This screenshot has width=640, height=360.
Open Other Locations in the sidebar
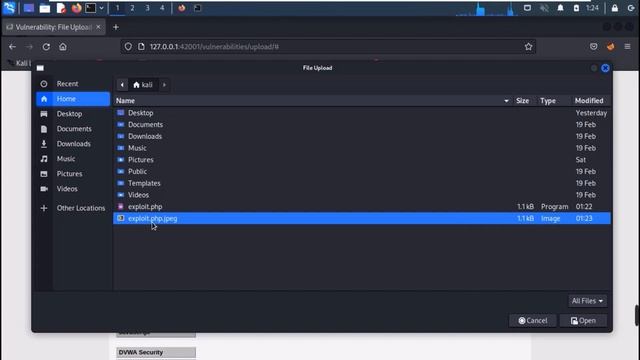(x=73, y=208)
